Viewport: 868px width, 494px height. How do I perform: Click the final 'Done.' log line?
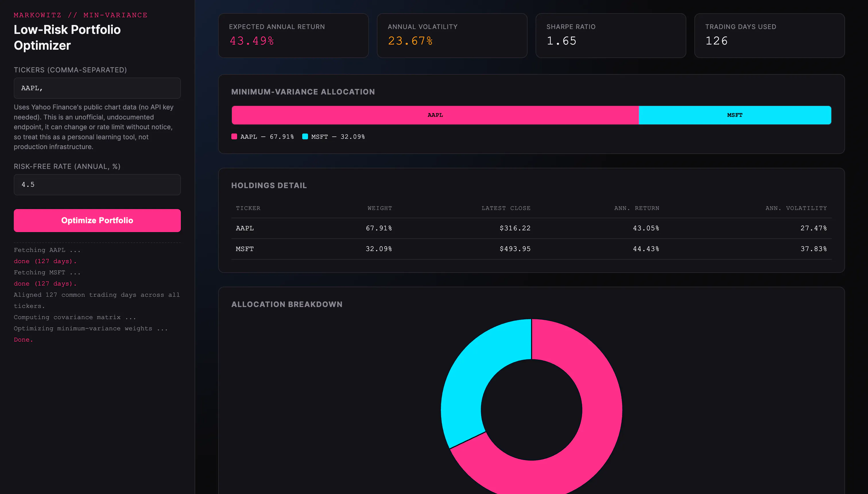(x=24, y=339)
